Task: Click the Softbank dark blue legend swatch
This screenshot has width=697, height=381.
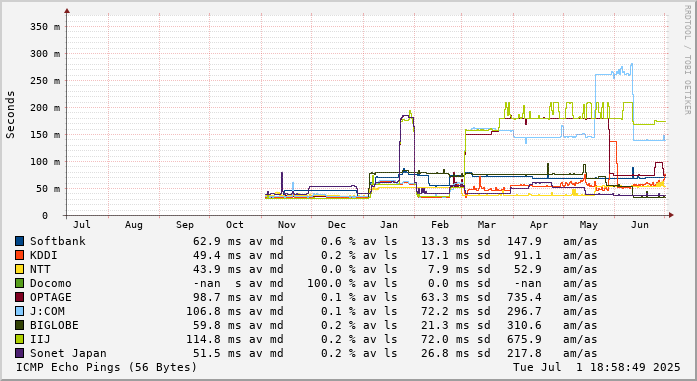Action: pos(20,241)
